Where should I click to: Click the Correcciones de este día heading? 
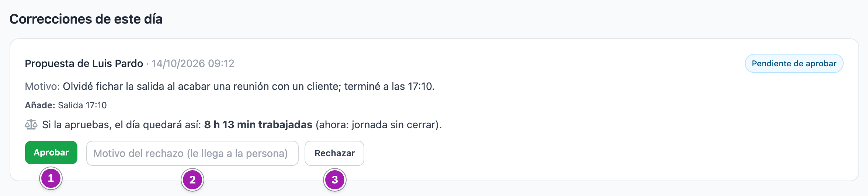click(x=86, y=19)
